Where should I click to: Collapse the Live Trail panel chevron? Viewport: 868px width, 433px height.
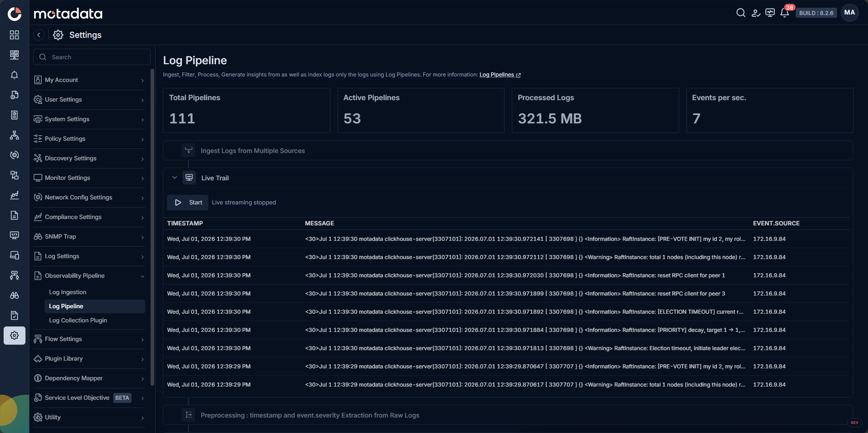(x=174, y=178)
